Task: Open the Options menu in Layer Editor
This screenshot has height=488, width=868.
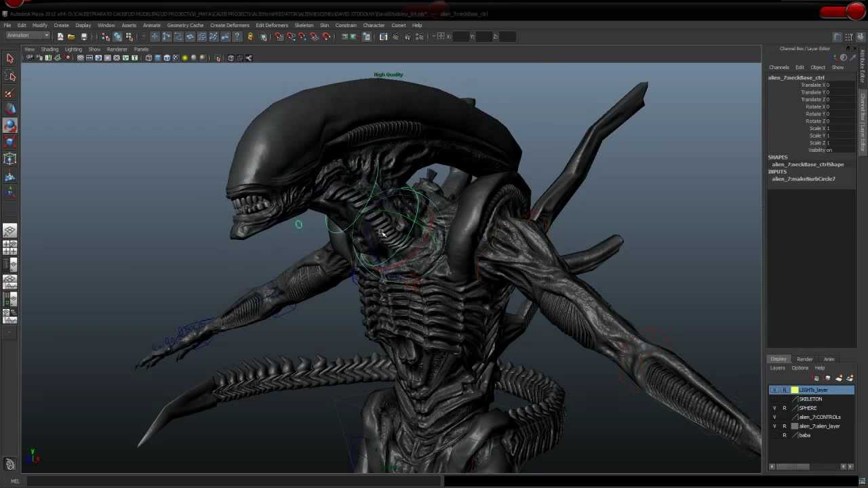Action: (800, 368)
